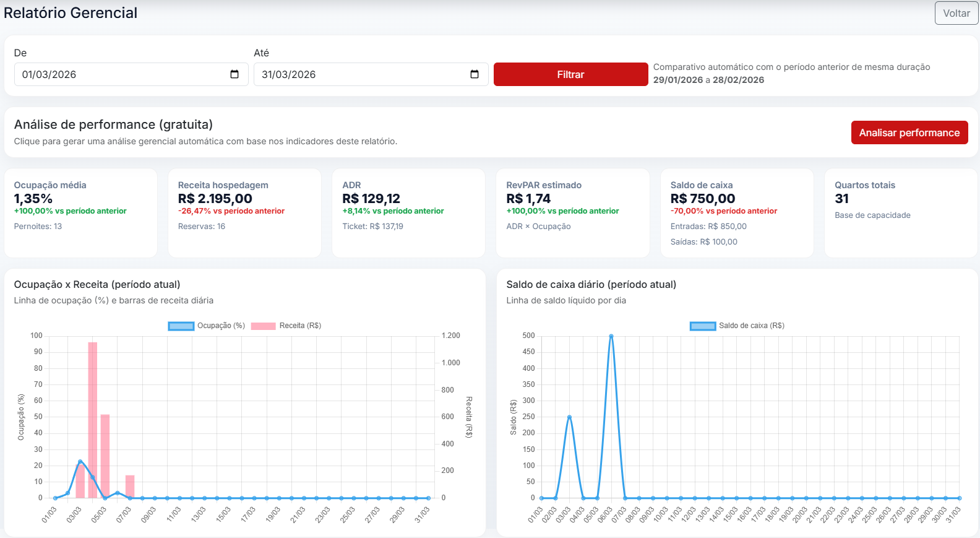Click the "R$ 1,74" RevPAR value
Image resolution: width=980 pixels, height=538 pixels.
528,199
